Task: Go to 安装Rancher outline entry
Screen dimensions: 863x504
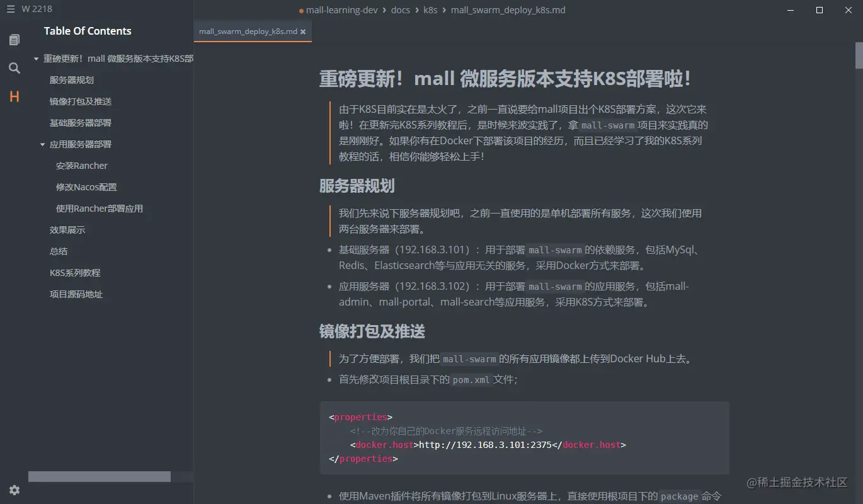Action: coord(82,166)
